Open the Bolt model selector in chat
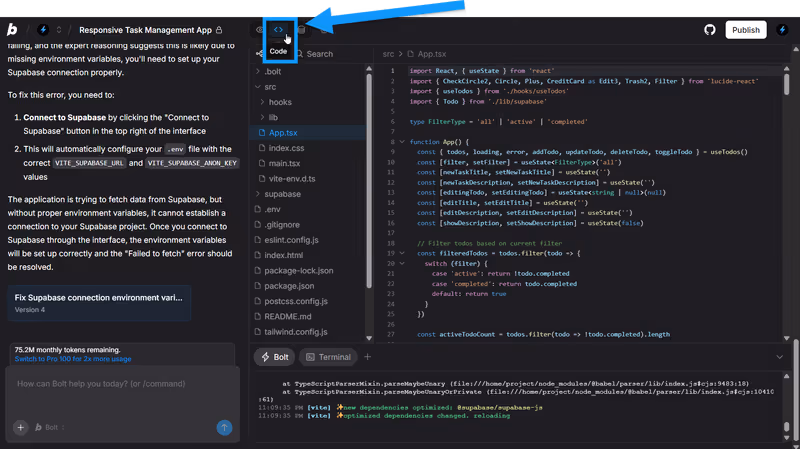The image size is (800, 449). pyautogui.click(x=49, y=428)
